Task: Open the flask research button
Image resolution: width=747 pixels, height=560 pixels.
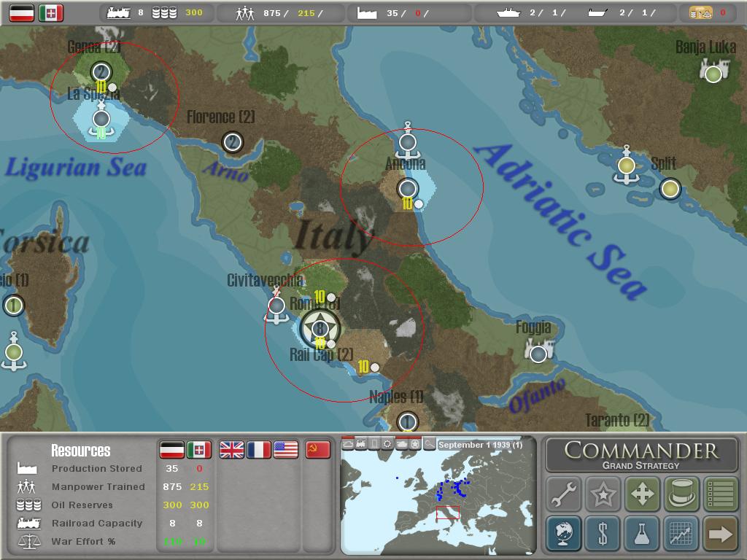Action: click(x=642, y=533)
